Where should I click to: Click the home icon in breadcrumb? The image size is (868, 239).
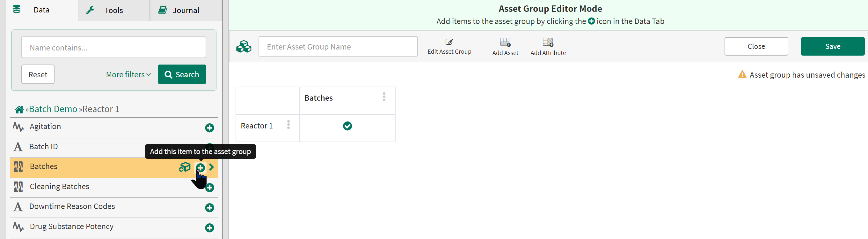pyautogui.click(x=19, y=109)
